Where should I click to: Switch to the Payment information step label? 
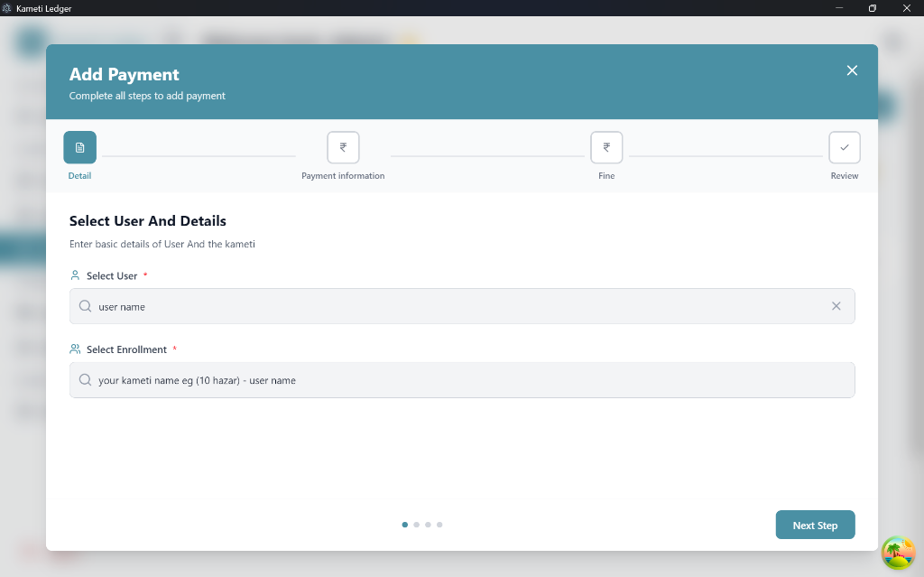(x=343, y=176)
